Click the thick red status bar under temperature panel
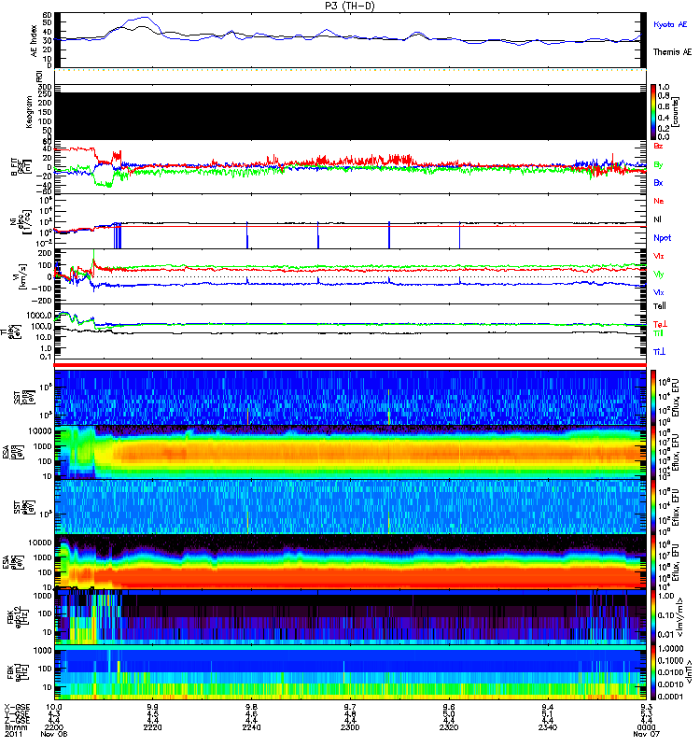Image resolution: width=700 pixels, height=747 pixels. click(350, 365)
